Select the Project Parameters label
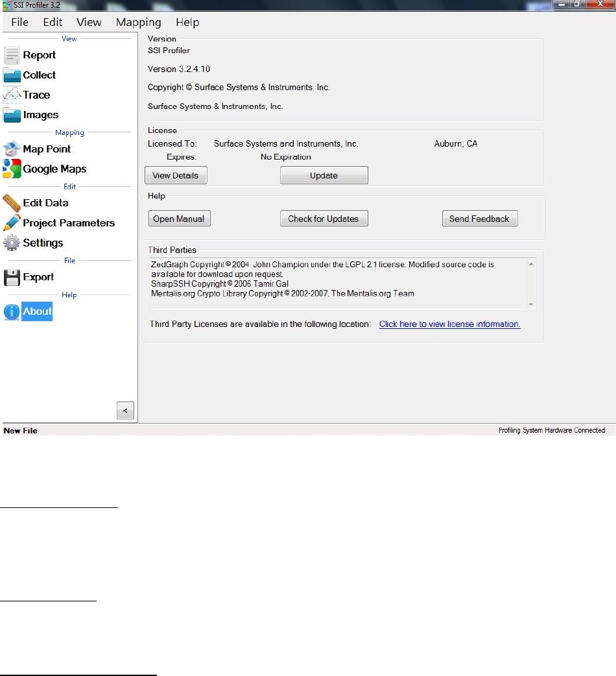The width and height of the screenshot is (616, 676). 69,223
